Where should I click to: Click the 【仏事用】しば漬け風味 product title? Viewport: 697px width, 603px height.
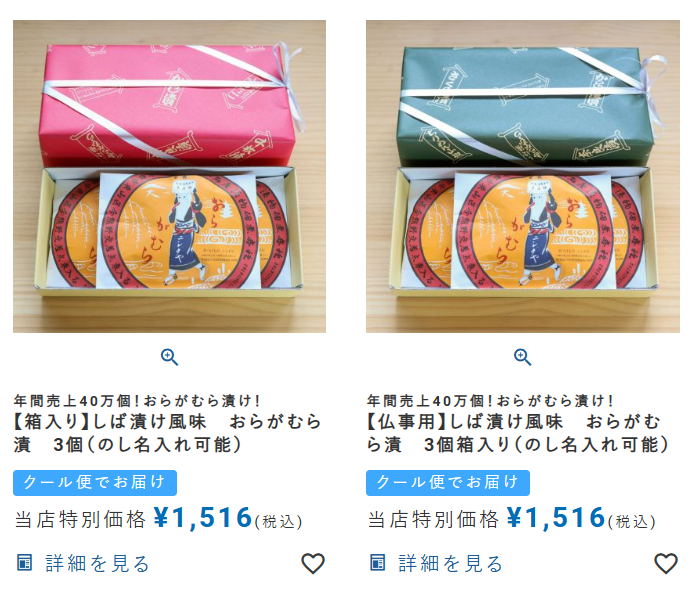518,433
